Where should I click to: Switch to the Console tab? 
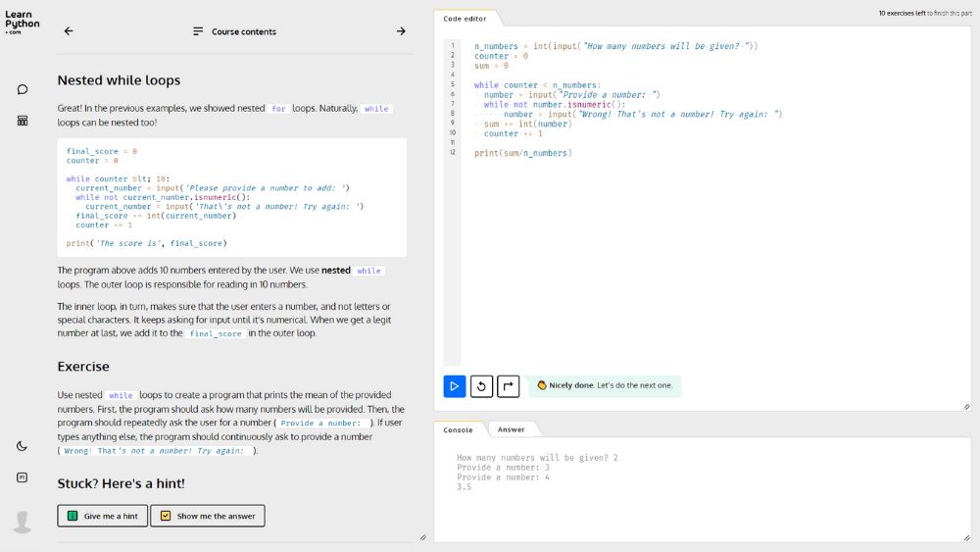click(458, 430)
